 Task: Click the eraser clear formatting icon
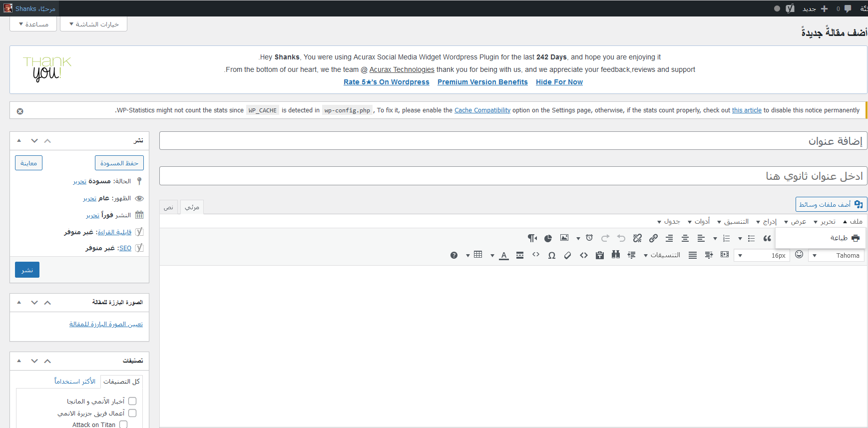(x=567, y=255)
